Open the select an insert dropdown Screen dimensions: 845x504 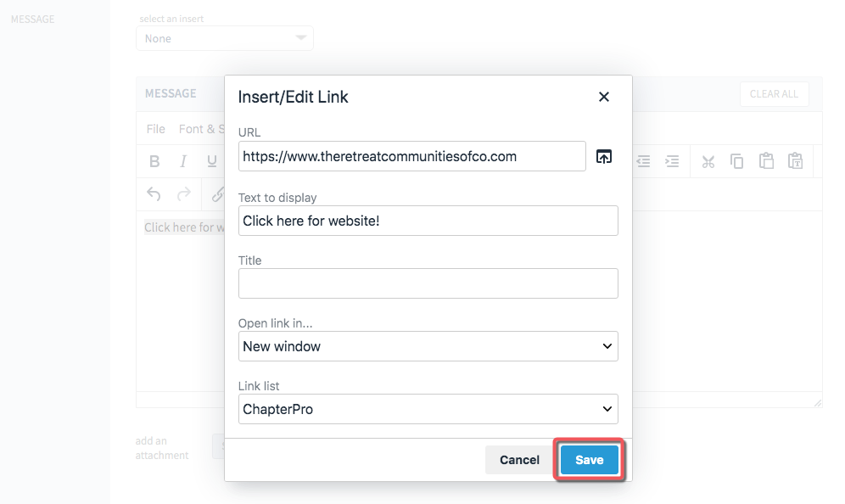point(225,38)
